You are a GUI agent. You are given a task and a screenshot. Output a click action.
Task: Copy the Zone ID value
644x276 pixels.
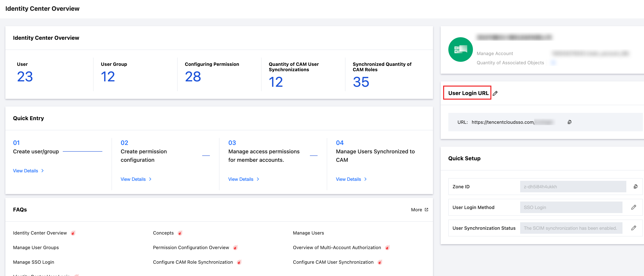point(635,187)
